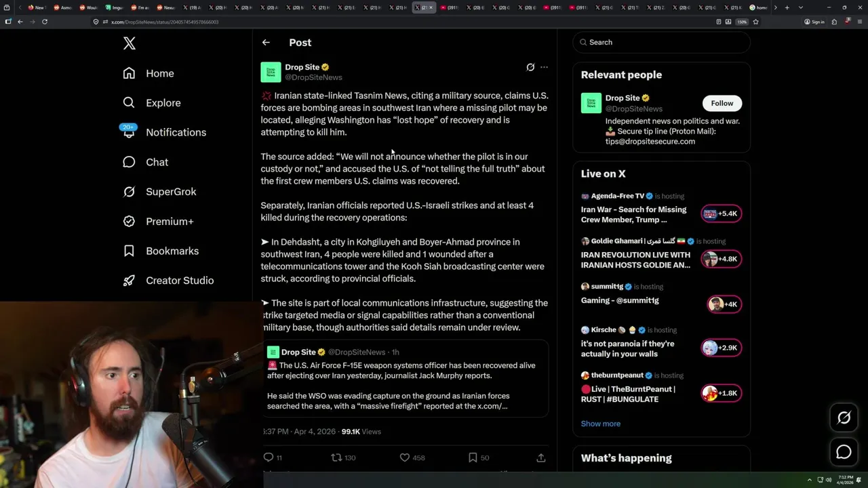868x488 pixels.
Task: Click browser back navigation arrow
Action: [x=20, y=22]
